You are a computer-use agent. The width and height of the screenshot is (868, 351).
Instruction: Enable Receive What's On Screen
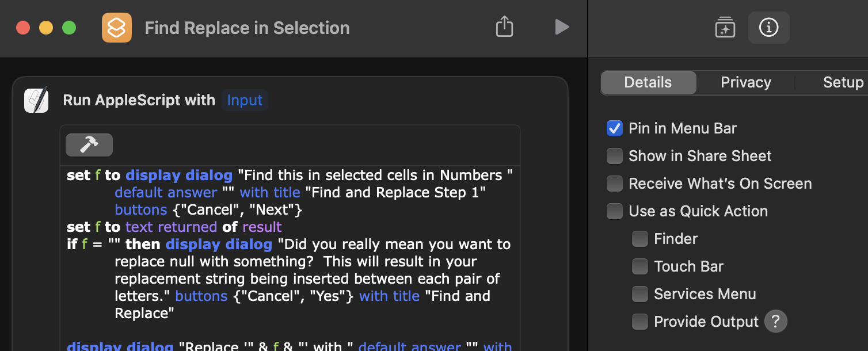(x=615, y=184)
